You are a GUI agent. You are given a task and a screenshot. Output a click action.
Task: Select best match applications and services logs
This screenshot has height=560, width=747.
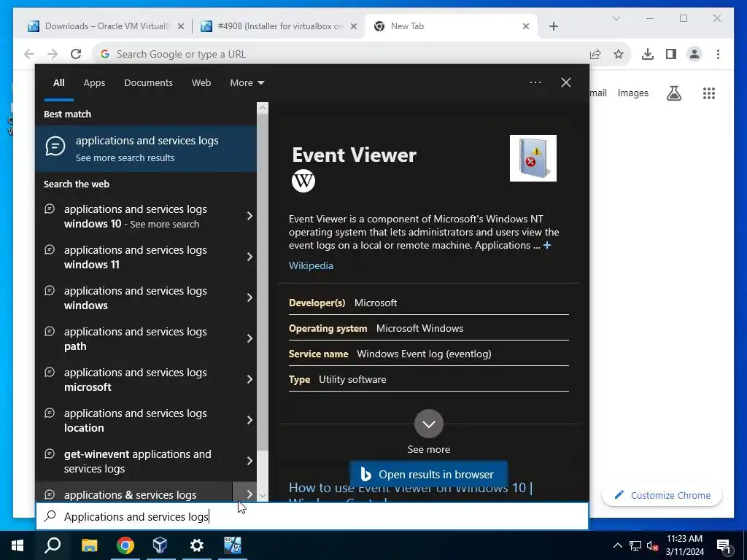coord(146,149)
